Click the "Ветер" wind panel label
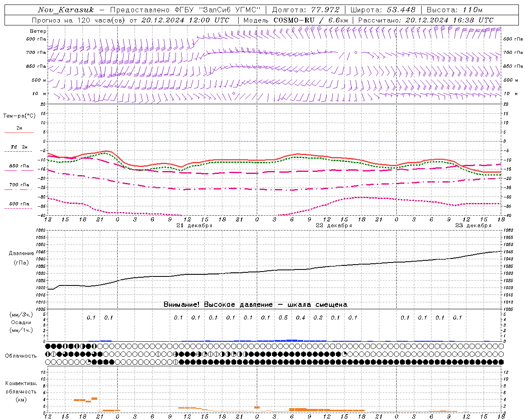Screen dimensions: 525x420 38,31
